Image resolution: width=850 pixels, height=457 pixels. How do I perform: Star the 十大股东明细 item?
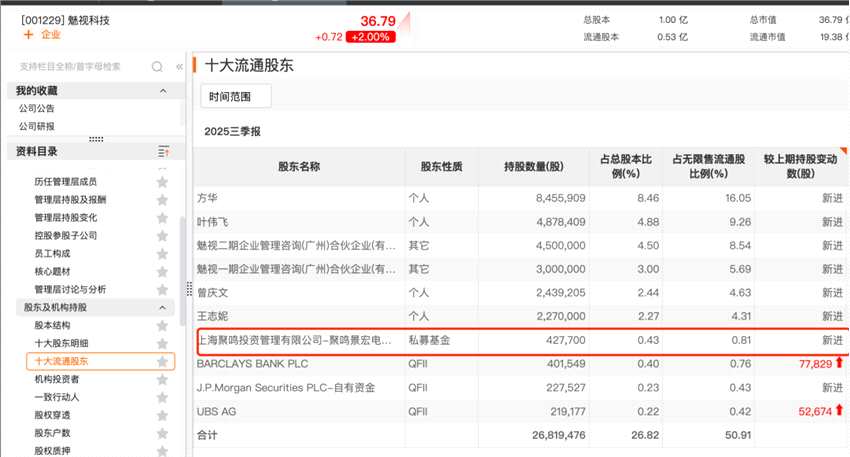point(162,343)
